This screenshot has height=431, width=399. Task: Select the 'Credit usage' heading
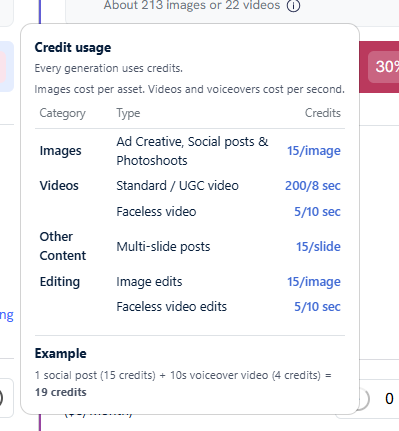click(x=73, y=47)
